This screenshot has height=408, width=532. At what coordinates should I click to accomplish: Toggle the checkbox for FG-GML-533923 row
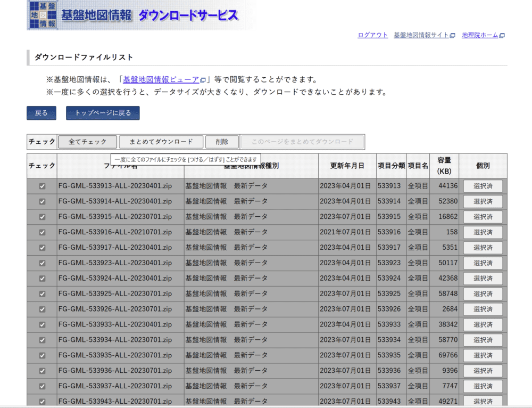point(42,263)
